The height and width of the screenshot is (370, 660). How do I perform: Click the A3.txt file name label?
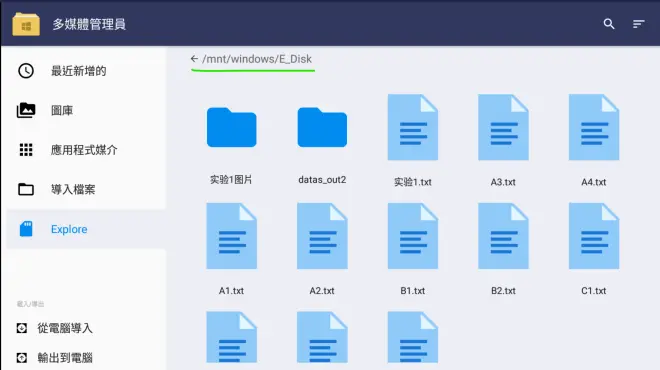503,182
